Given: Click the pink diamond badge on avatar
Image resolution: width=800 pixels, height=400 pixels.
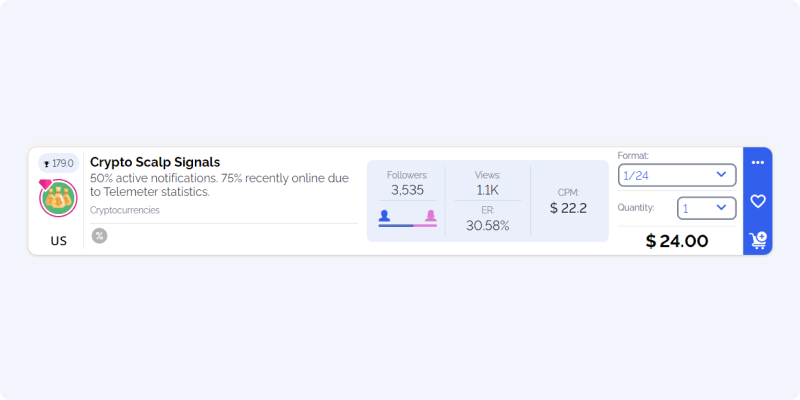Looking at the screenshot, I should tap(45, 184).
